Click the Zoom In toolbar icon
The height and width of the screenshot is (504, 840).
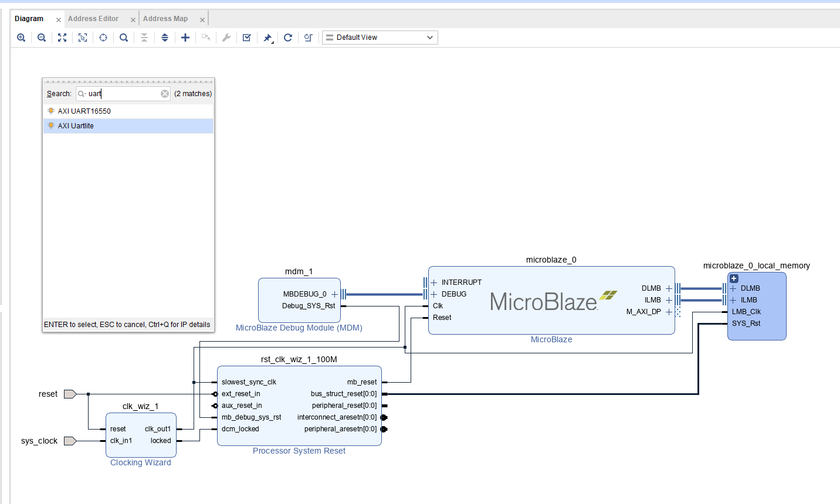coord(21,38)
